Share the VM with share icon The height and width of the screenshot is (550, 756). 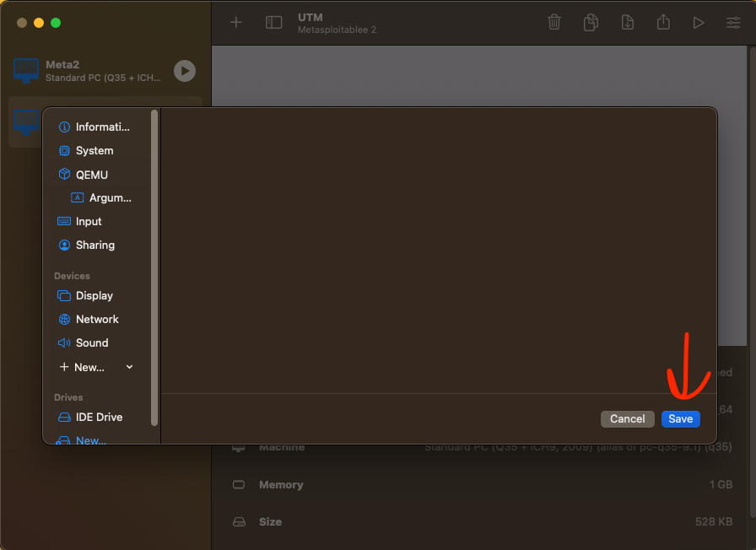(663, 22)
